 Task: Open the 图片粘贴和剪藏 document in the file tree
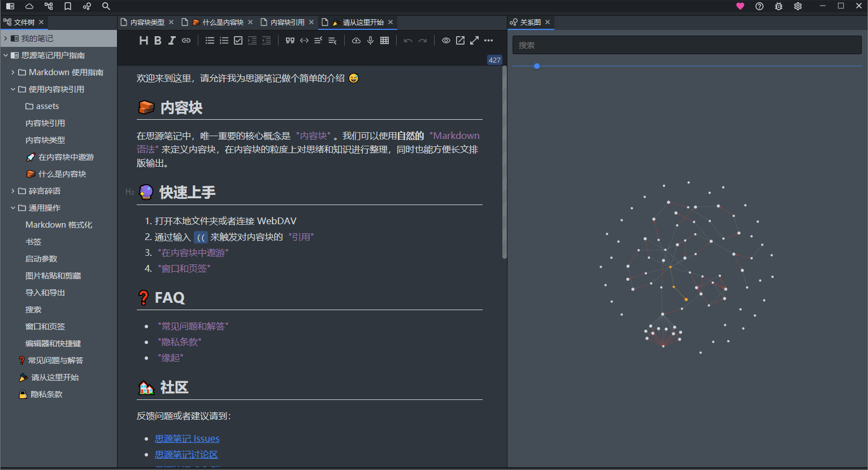pos(53,276)
